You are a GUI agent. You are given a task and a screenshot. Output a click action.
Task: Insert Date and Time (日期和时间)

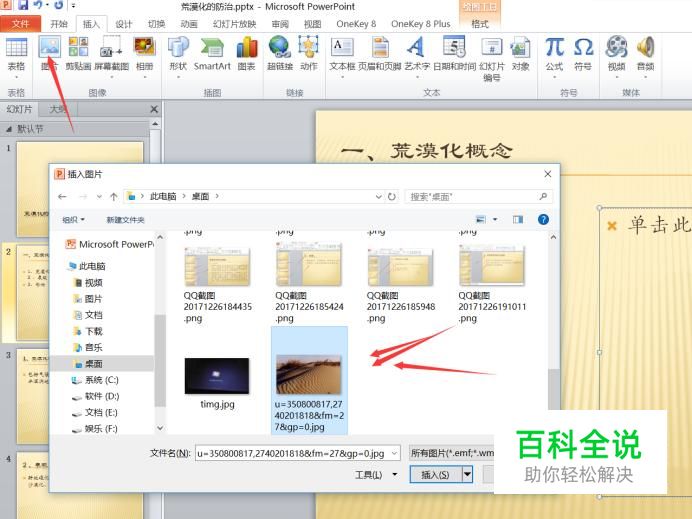click(x=455, y=54)
